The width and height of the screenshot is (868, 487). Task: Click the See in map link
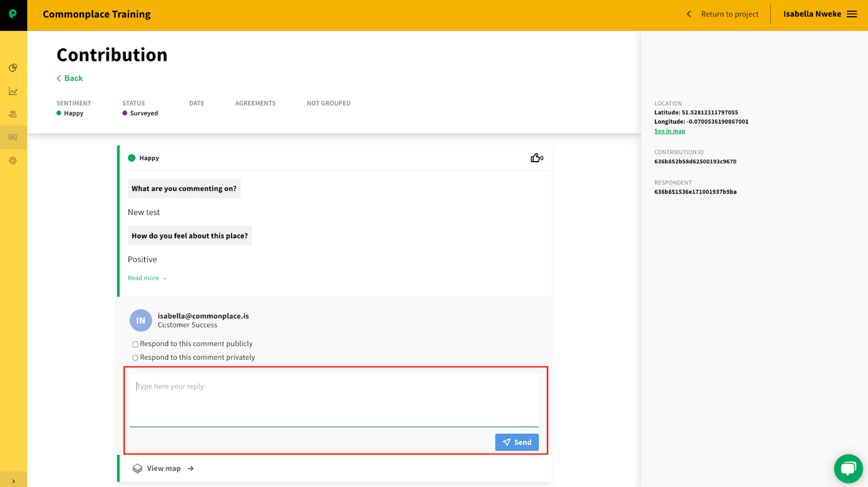click(669, 131)
